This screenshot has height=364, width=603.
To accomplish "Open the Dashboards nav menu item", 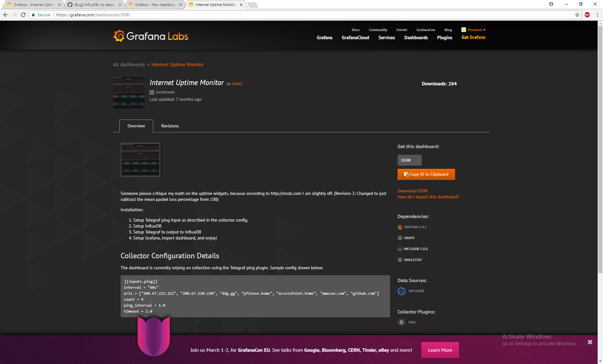I will coord(416,38).
